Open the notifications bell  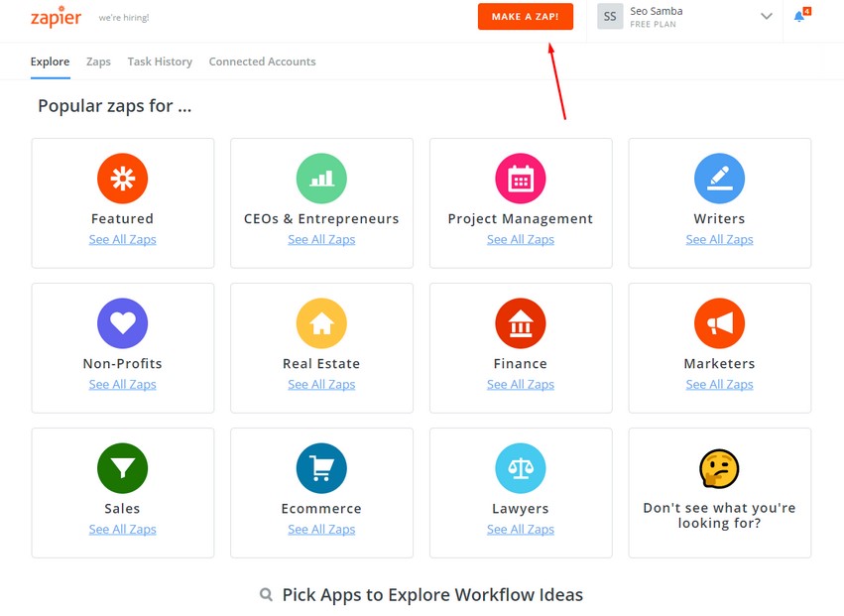tap(799, 16)
